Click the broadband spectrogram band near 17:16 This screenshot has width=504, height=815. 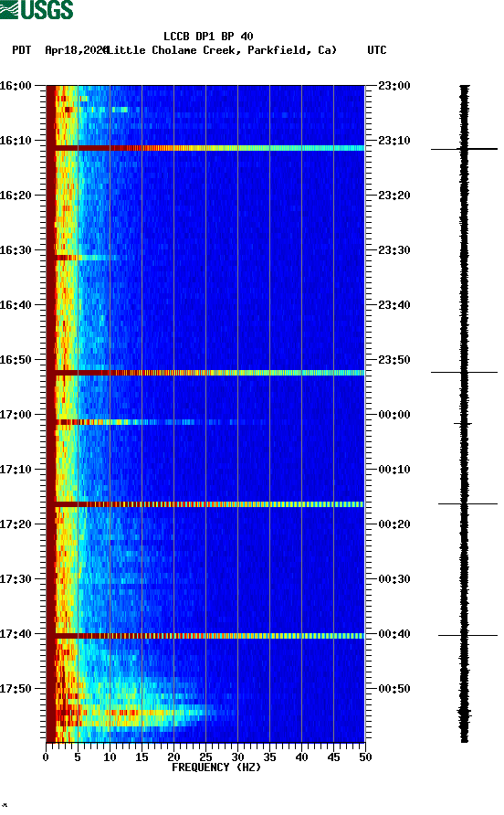205,504
